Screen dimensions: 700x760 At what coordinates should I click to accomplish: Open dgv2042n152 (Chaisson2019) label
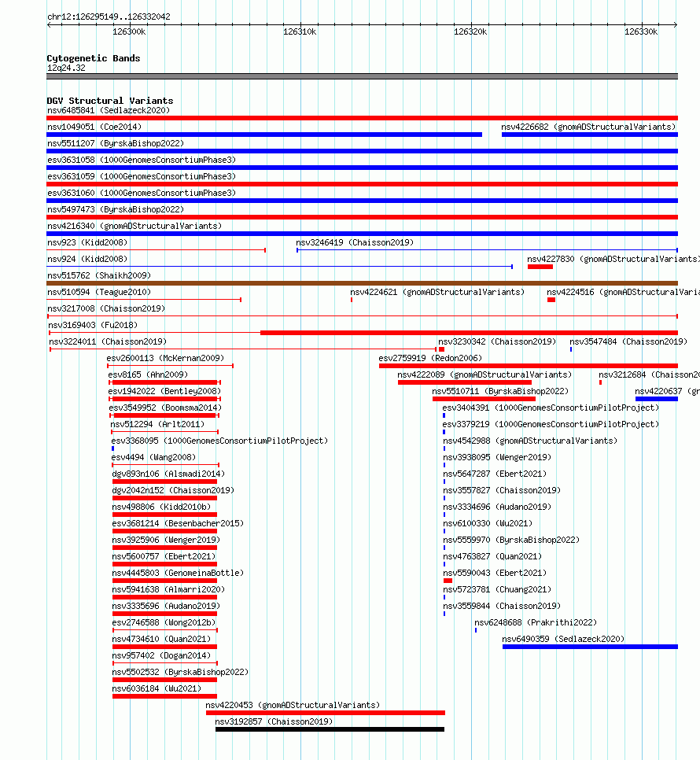pyautogui.click(x=173, y=489)
